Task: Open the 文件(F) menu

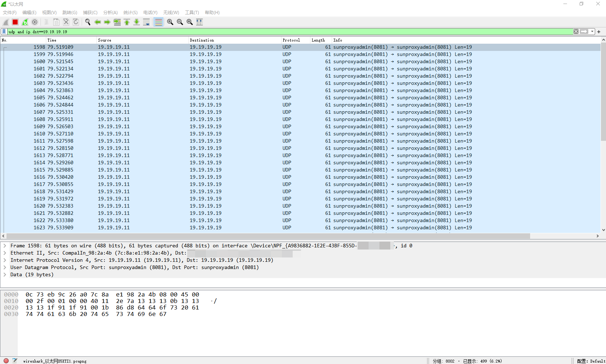Action: 10,13
